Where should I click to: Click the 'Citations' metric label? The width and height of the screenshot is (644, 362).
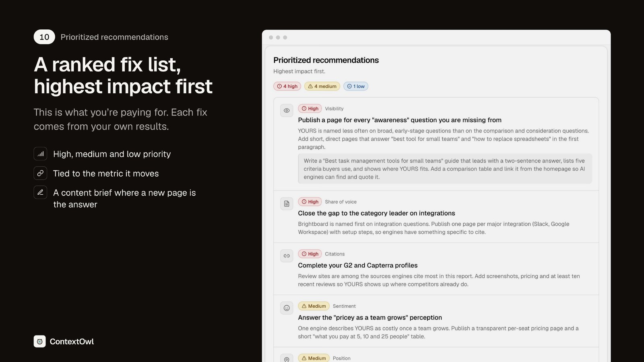click(x=334, y=254)
